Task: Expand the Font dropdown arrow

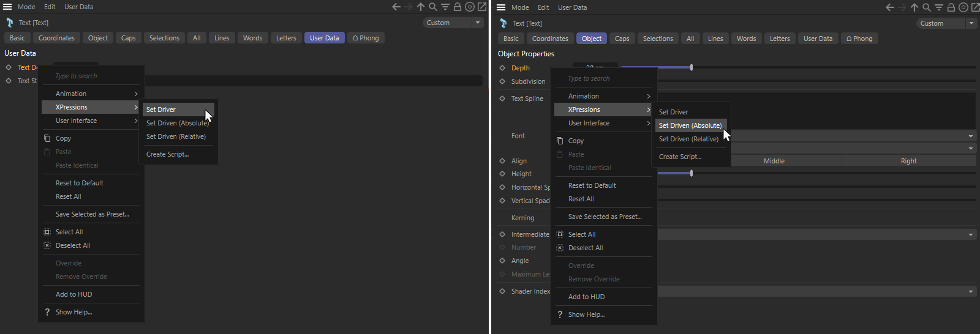Action: (971, 136)
